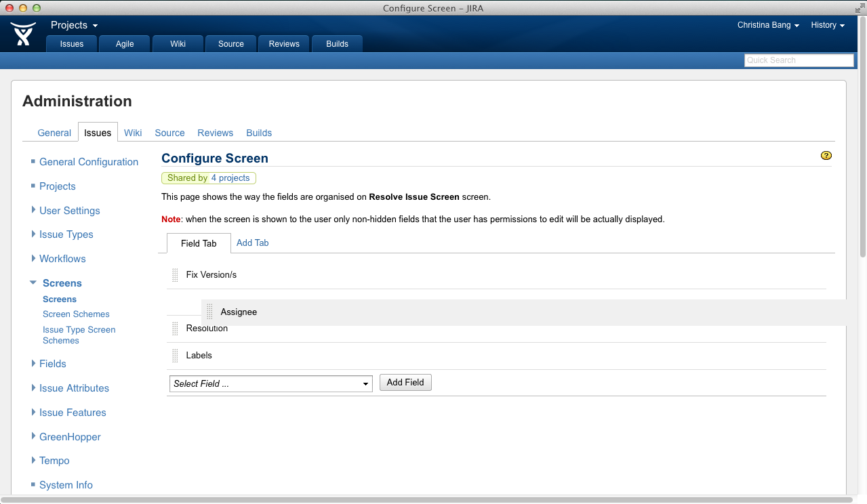
Task: Open Screen Schemes from the sidebar
Action: coord(76,314)
